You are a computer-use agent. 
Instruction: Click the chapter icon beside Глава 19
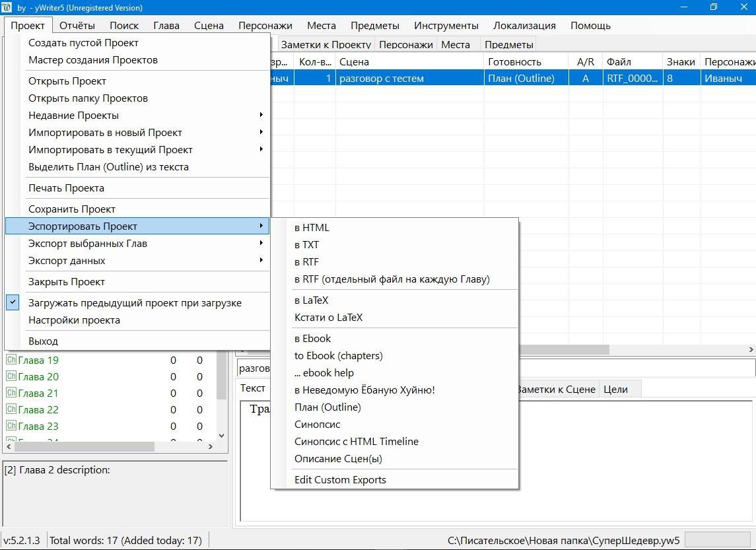point(11,360)
